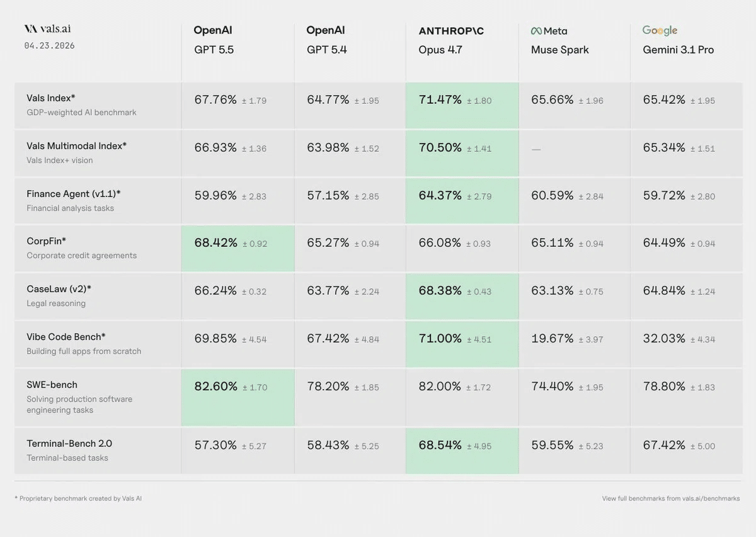756x537 pixels.
Task: Click the OpenAI logo above GPT 5.4
Action: pos(325,30)
